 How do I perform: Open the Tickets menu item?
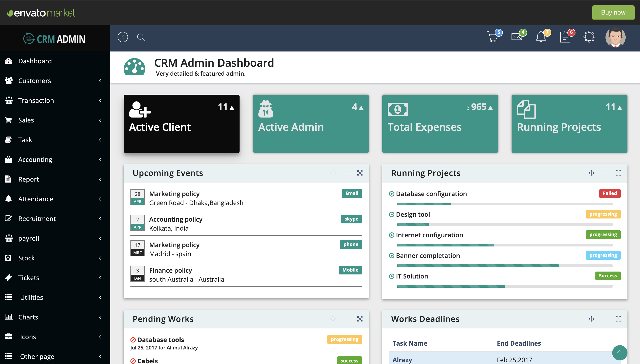coord(29,278)
